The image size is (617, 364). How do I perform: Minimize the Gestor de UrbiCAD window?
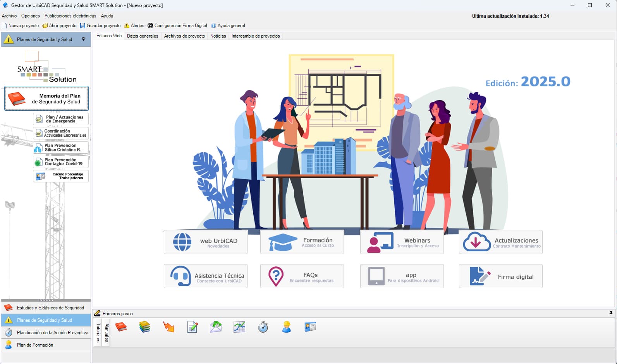coord(572,5)
